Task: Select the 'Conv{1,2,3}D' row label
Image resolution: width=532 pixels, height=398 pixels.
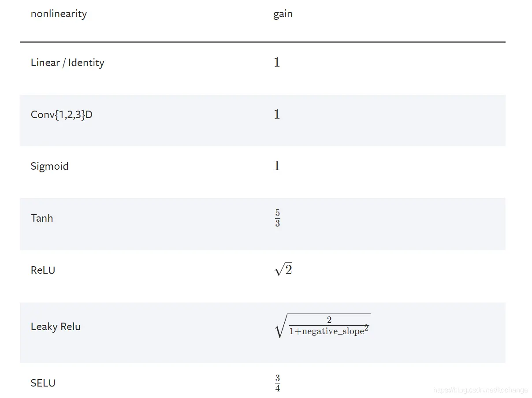Action: [x=62, y=115]
